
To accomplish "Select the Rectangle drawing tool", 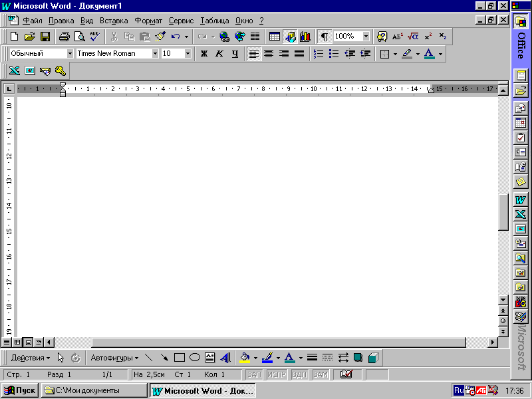I will tap(179, 358).
